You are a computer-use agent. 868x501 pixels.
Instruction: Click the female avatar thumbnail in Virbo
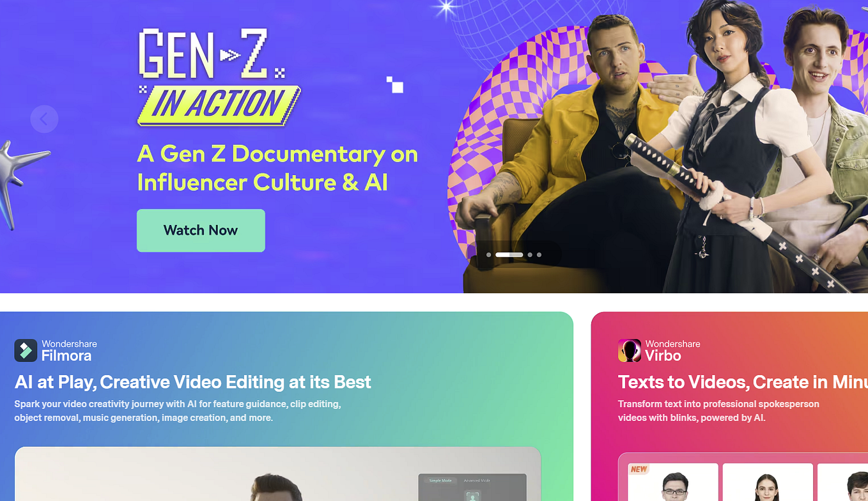click(768, 482)
